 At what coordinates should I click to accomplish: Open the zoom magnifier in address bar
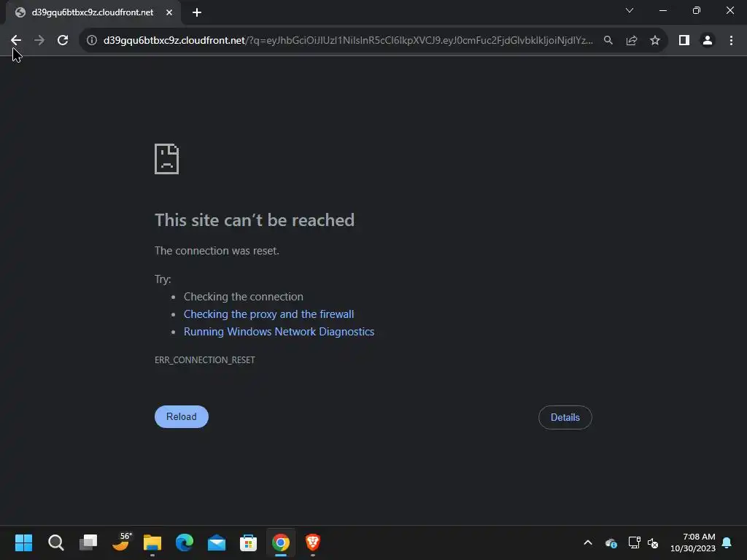[608, 41]
